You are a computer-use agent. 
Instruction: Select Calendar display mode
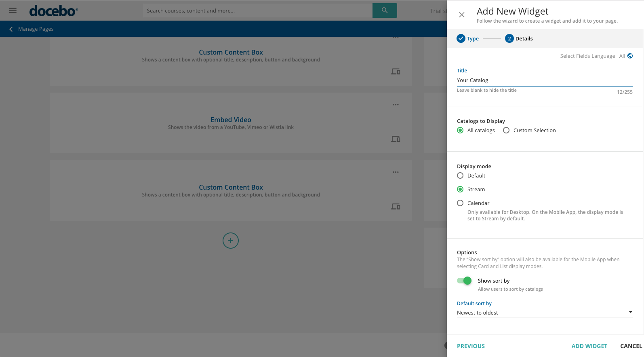click(x=460, y=203)
